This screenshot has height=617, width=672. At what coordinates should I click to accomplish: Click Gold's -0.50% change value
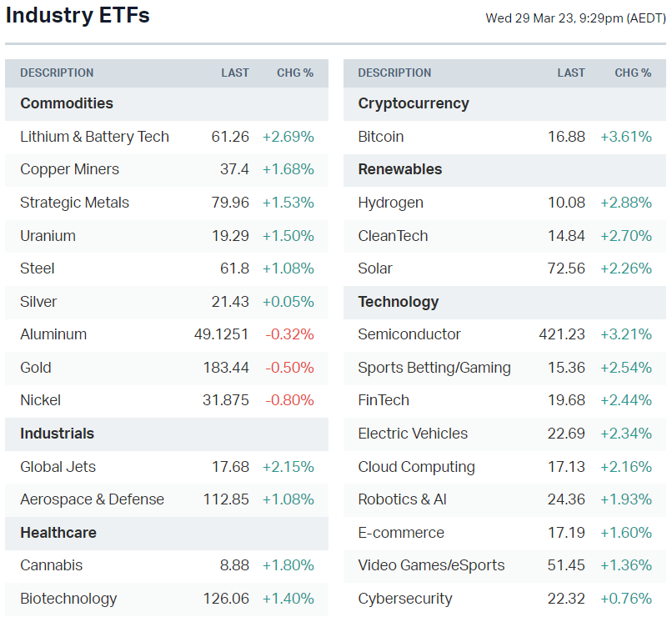tap(289, 368)
